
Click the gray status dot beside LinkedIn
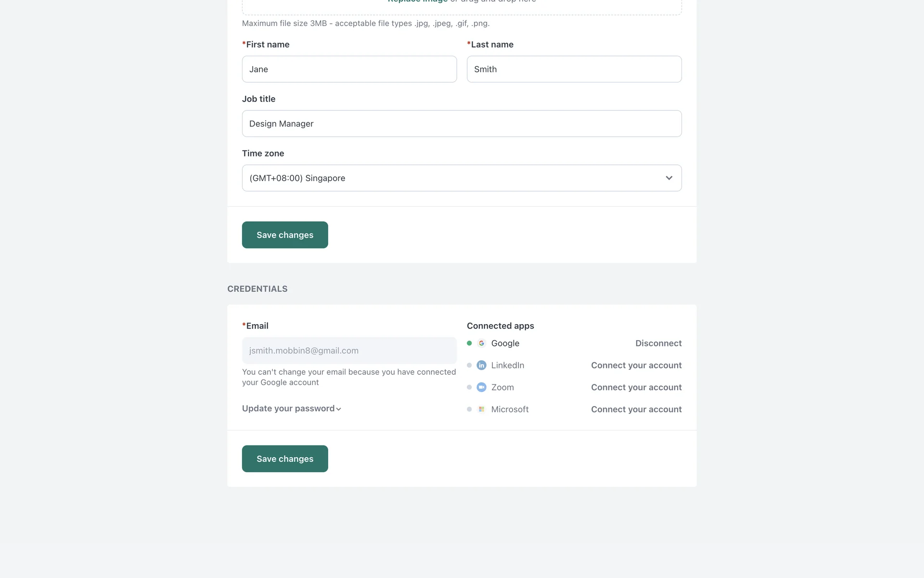[x=469, y=365]
